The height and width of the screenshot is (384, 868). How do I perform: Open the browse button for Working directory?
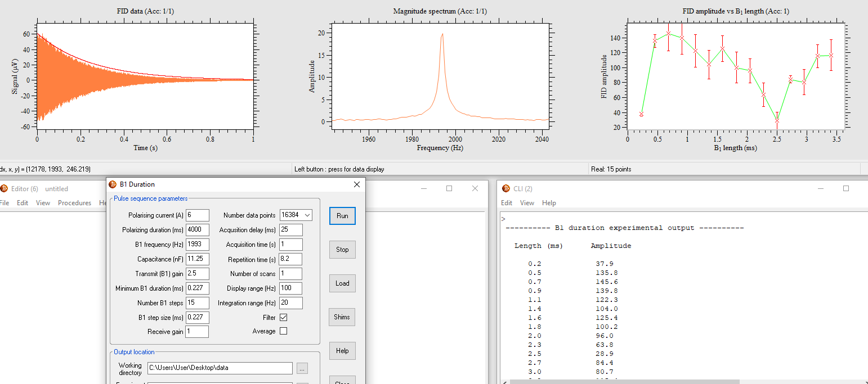click(302, 368)
